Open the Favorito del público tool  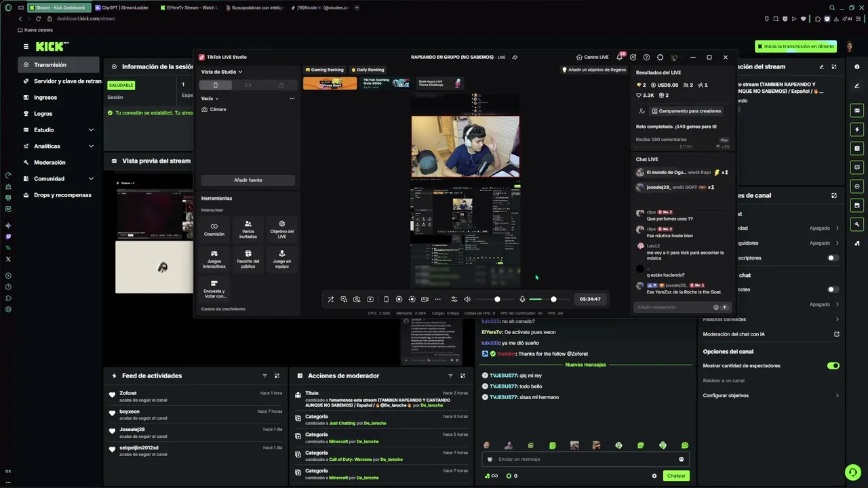pos(248,260)
